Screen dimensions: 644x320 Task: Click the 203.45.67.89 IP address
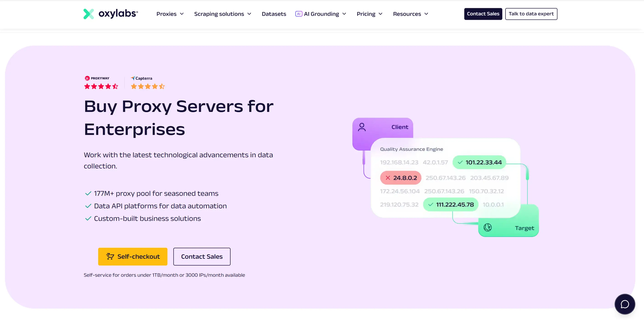click(x=489, y=178)
